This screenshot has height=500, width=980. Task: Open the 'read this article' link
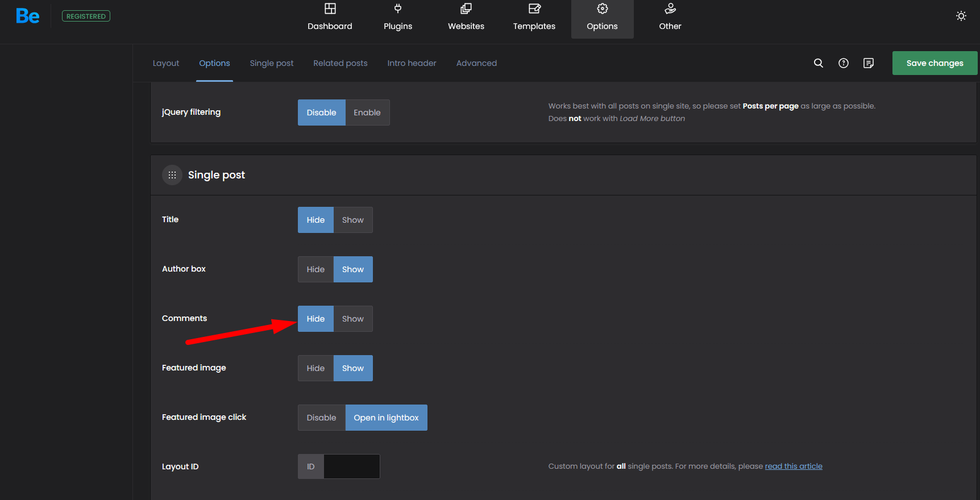793,466
